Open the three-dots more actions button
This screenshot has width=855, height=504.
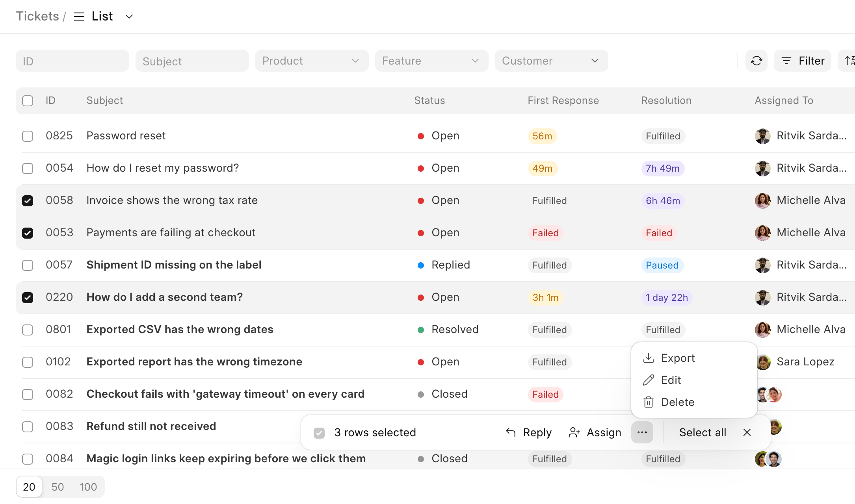[x=642, y=432]
